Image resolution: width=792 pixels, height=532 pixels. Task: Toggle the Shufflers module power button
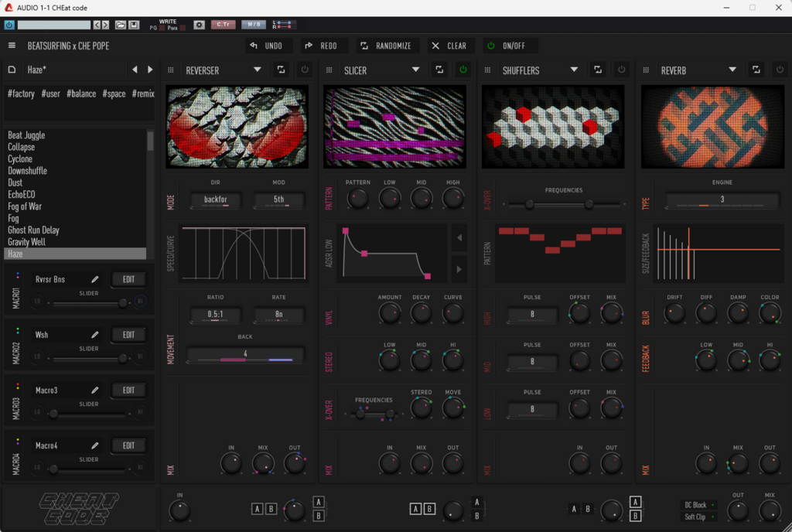point(621,70)
